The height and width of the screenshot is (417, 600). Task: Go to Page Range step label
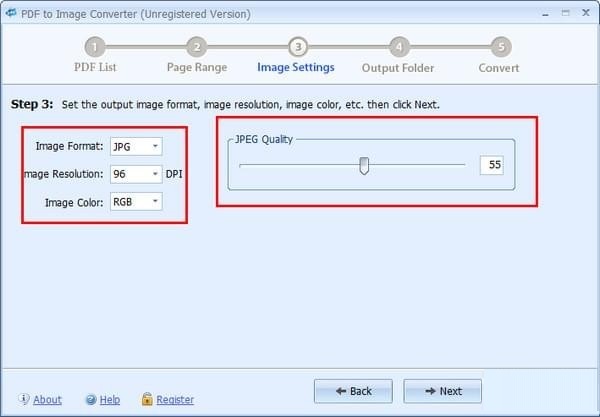coord(197,68)
